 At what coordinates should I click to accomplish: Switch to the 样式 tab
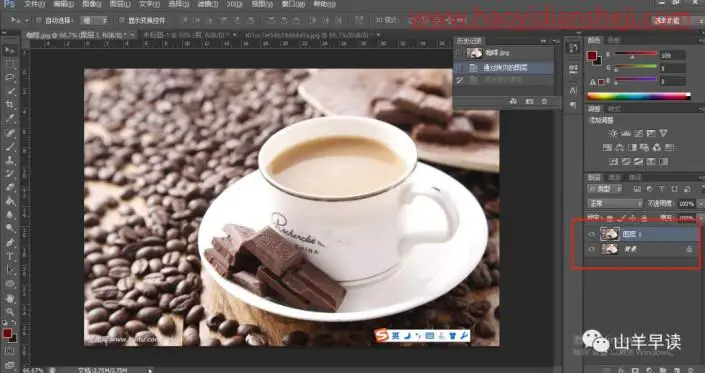point(614,109)
